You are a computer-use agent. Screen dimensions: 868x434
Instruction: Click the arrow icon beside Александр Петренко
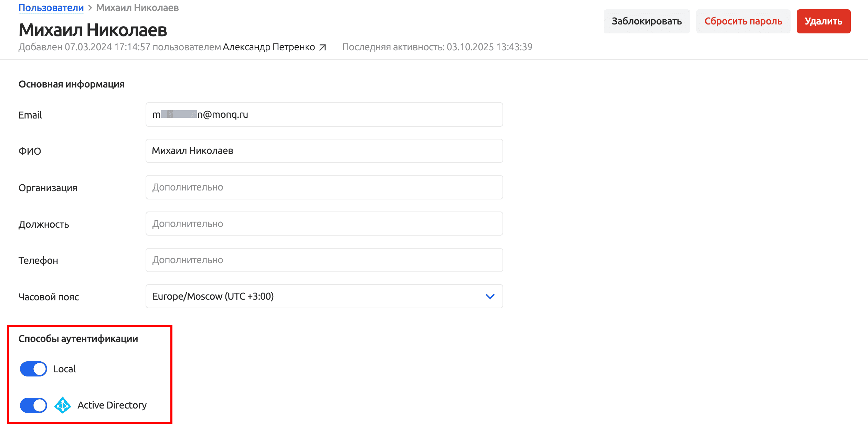coord(322,48)
